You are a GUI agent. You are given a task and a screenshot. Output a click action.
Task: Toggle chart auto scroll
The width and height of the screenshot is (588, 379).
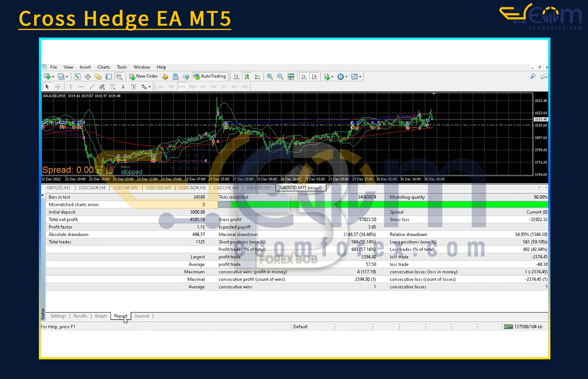[x=304, y=76]
